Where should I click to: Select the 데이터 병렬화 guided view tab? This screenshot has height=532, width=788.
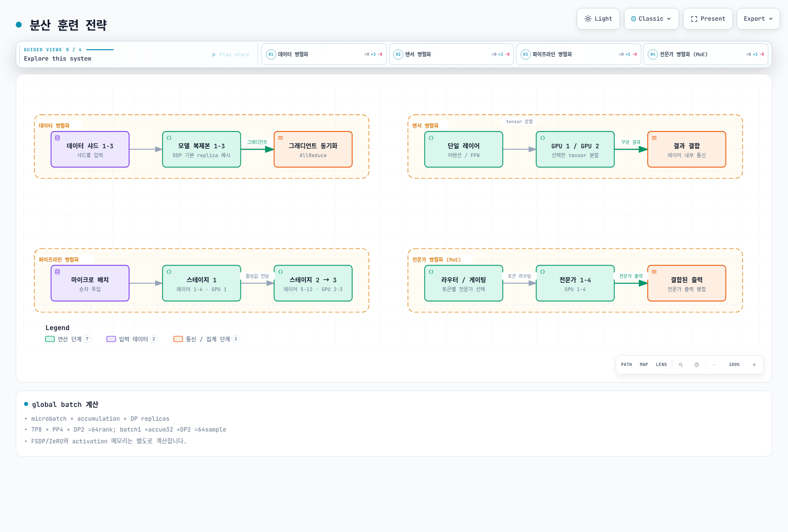324,54
